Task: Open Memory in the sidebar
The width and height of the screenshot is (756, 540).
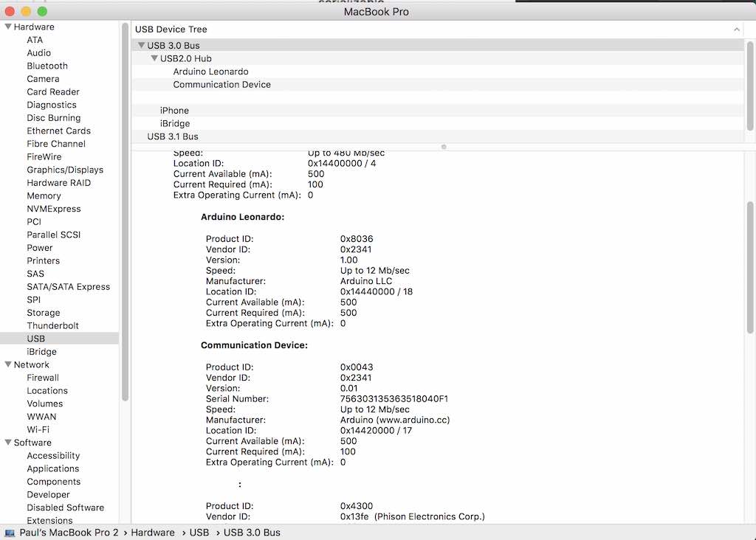Action: (x=44, y=195)
